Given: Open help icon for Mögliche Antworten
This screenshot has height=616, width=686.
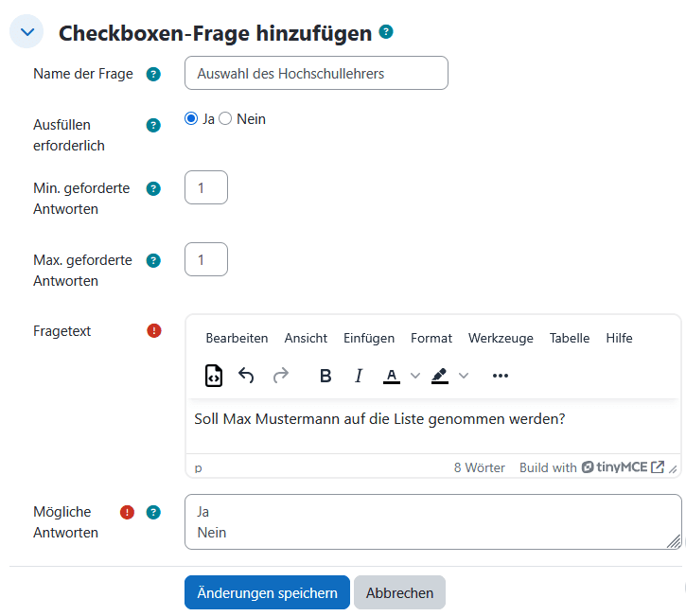Looking at the screenshot, I should (x=153, y=512).
